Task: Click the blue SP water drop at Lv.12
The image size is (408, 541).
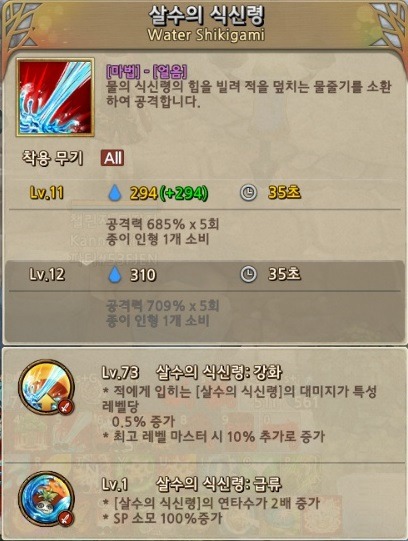Action: (115, 275)
